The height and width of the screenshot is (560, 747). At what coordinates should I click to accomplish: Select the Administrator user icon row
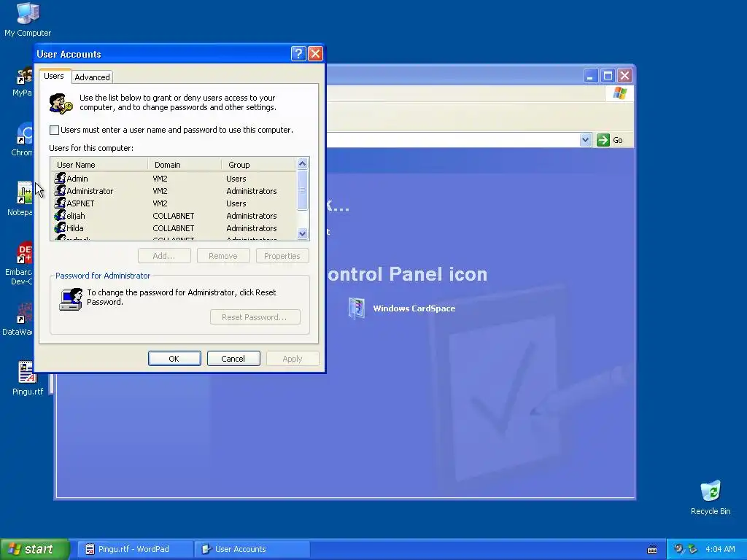[60, 190]
